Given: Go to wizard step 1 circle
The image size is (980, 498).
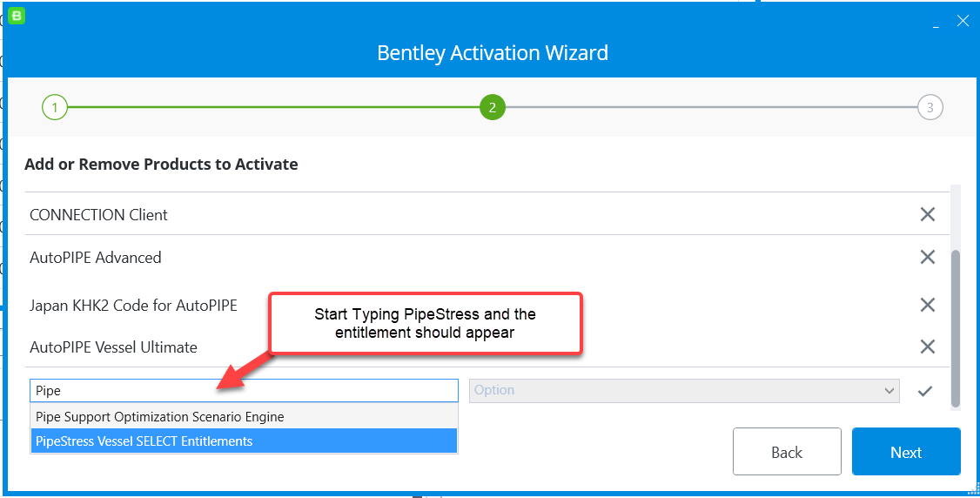Looking at the screenshot, I should [x=54, y=108].
